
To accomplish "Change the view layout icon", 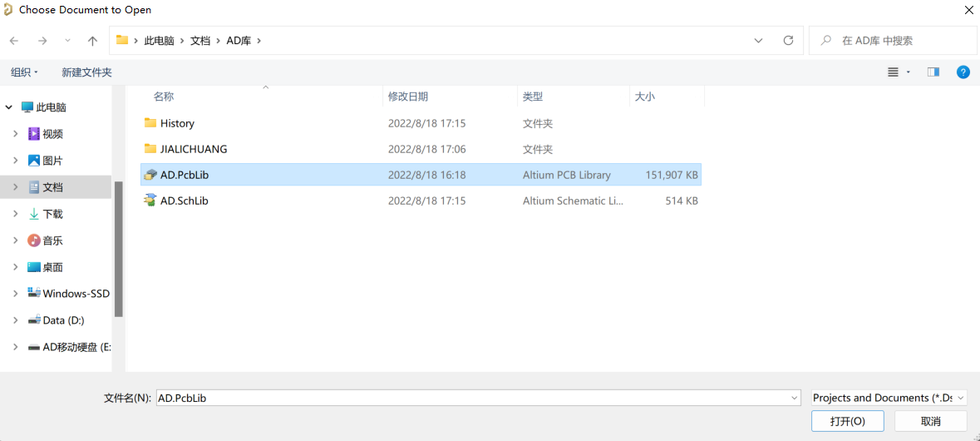I will pyautogui.click(x=893, y=72).
